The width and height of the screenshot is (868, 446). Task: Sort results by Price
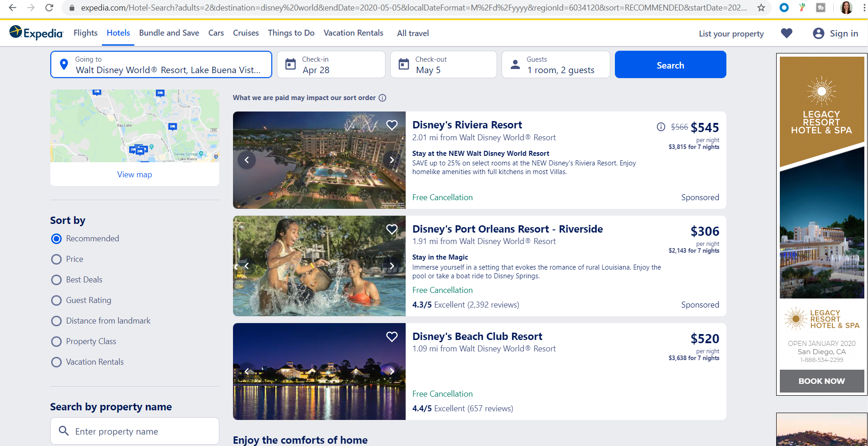56,259
